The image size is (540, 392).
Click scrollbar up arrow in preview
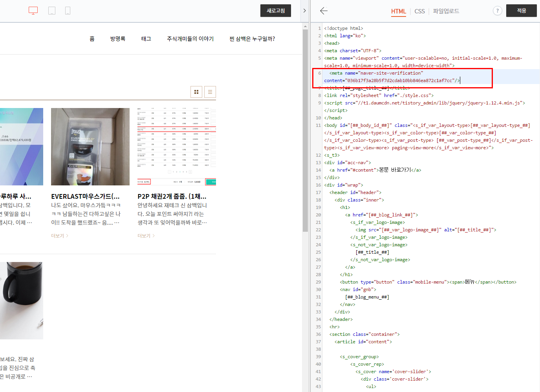pos(305,26)
